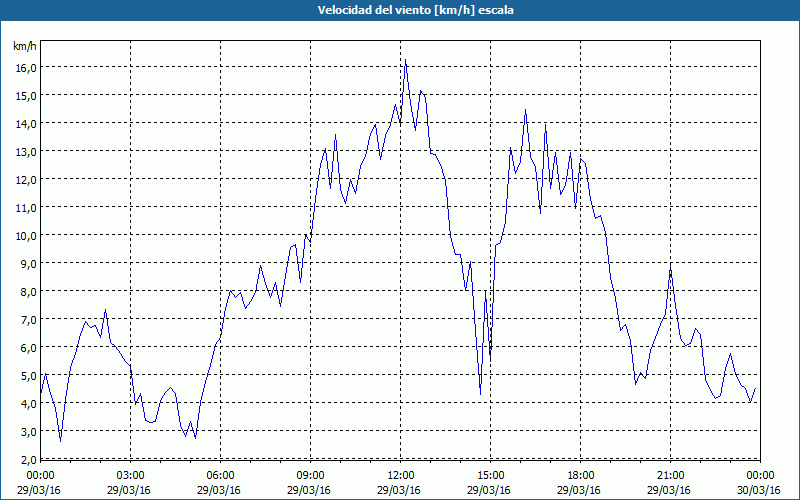Click the 15:00 time axis label
This screenshot has width=800, height=500.
coord(490,476)
